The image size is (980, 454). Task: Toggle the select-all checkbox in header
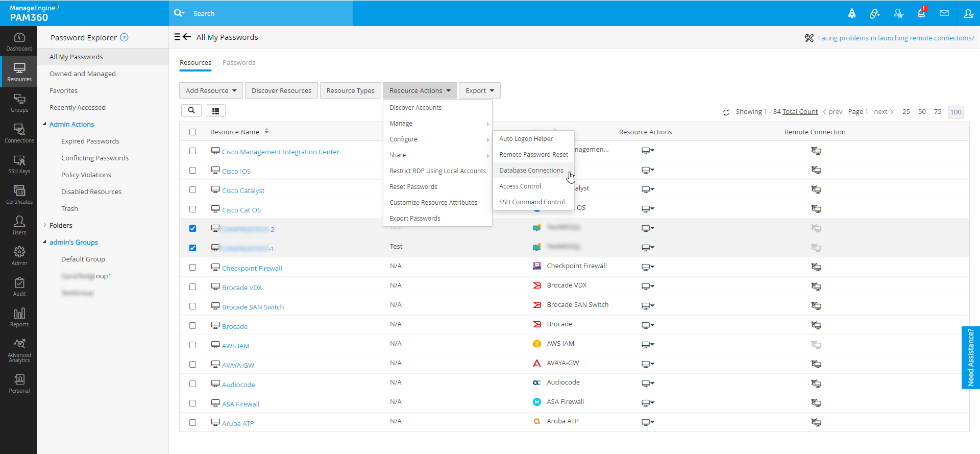[x=192, y=132]
